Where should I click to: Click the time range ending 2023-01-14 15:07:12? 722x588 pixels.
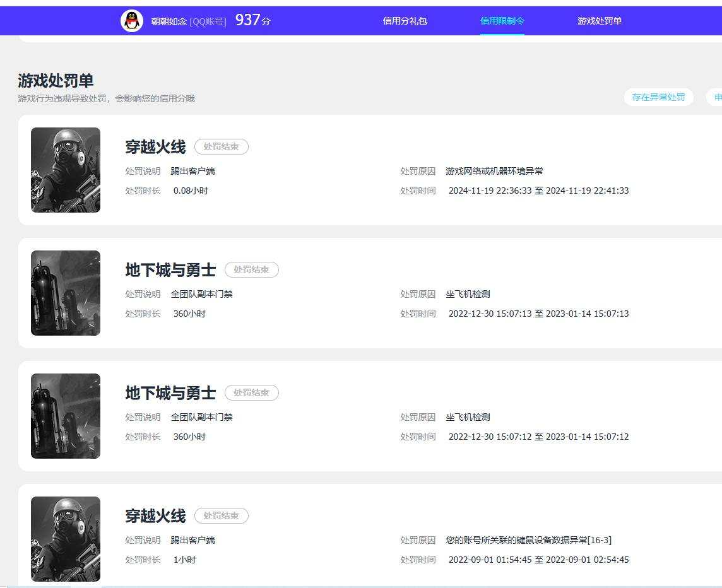point(539,437)
